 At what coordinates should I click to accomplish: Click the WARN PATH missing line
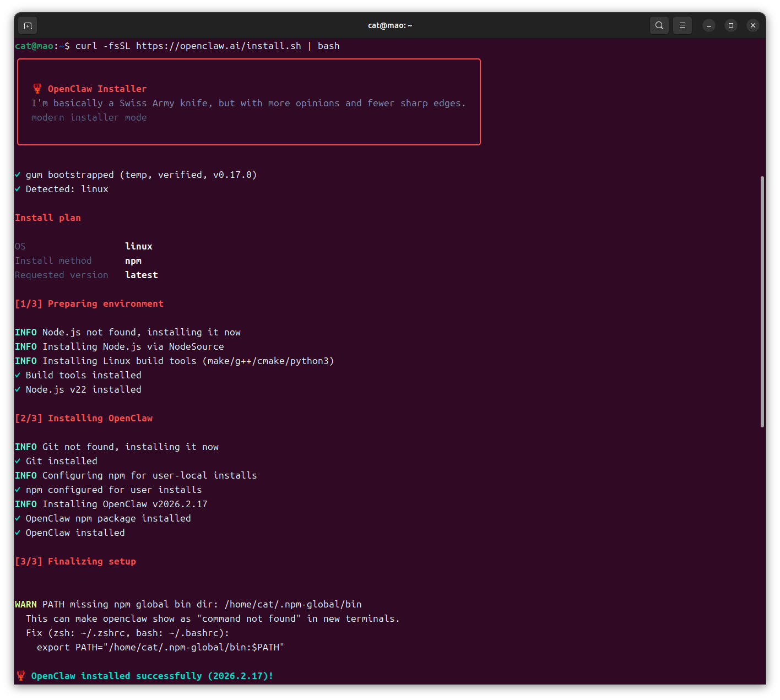click(188, 604)
